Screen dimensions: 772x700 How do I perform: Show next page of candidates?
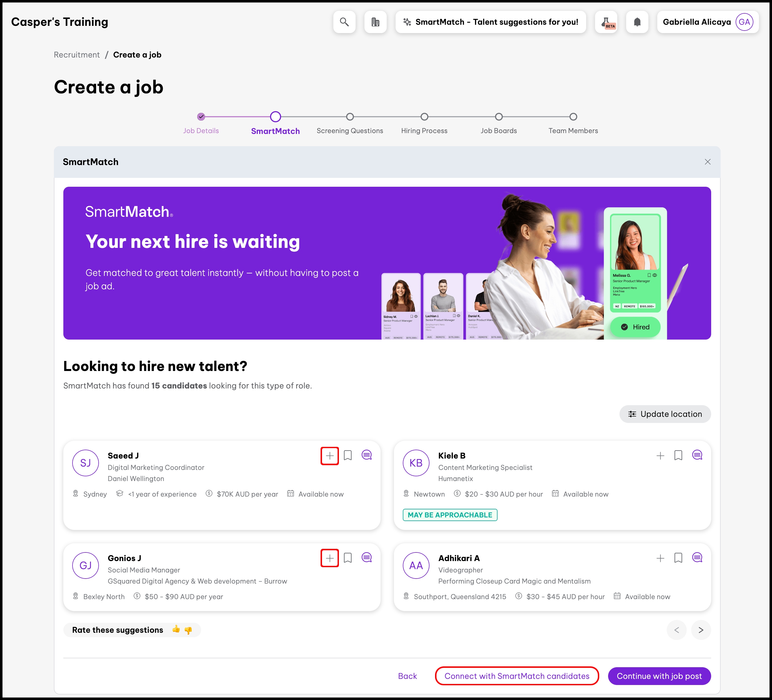pos(700,630)
